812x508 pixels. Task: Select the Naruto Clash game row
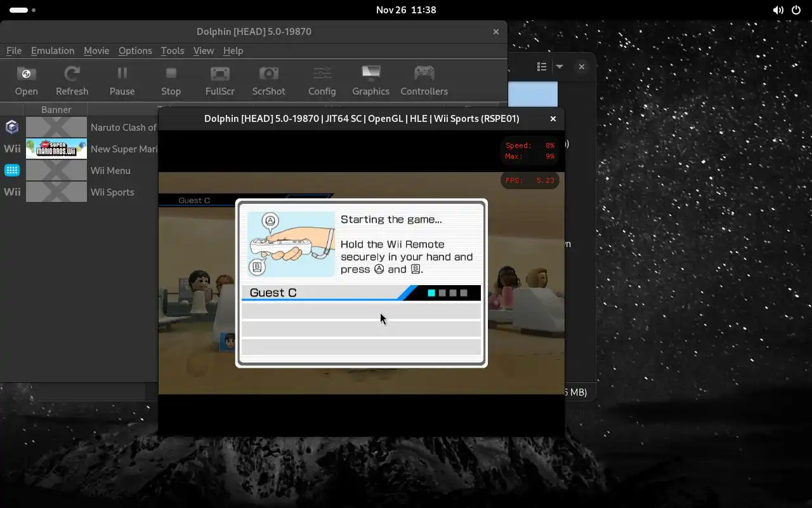pyautogui.click(x=79, y=127)
